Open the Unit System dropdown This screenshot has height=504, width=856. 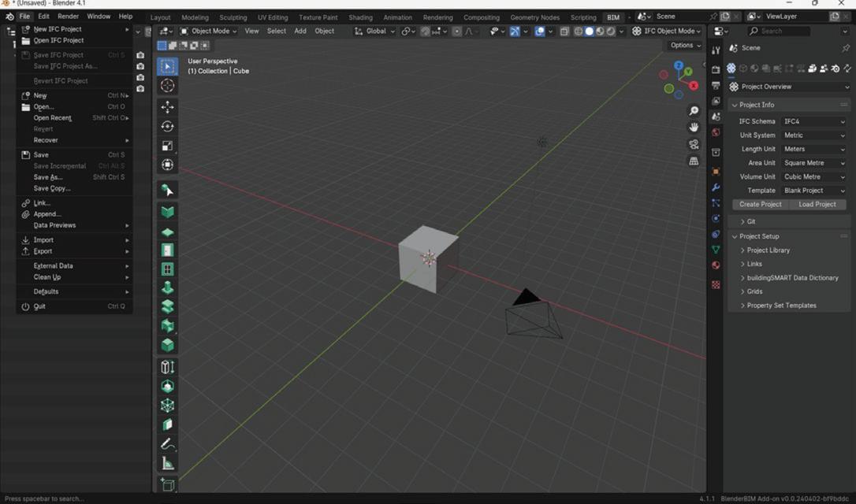(814, 135)
